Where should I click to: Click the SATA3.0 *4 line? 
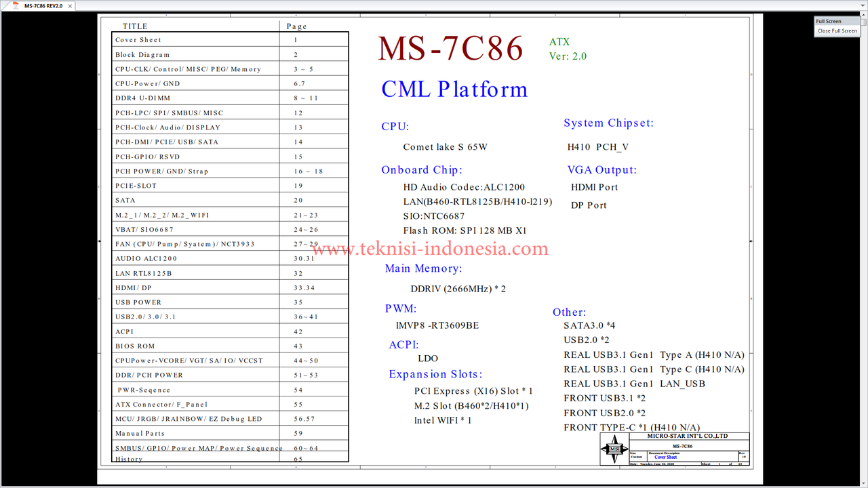589,325
